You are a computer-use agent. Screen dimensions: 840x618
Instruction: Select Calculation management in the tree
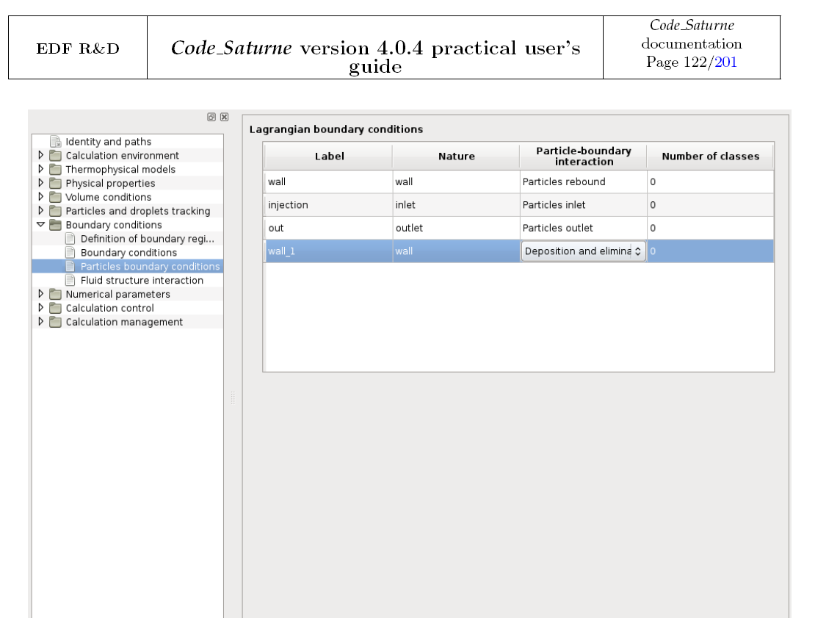[x=124, y=322]
